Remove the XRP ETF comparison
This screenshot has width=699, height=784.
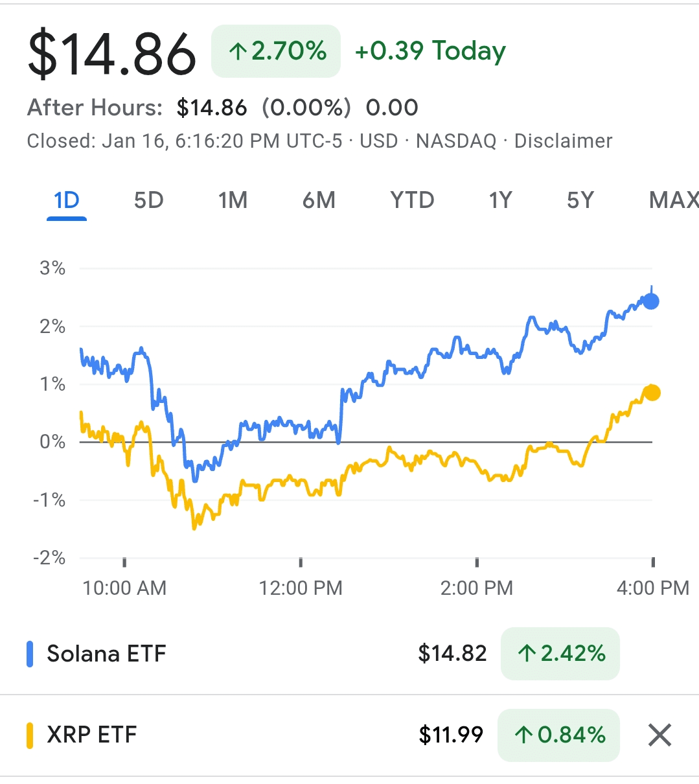point(659,735)
